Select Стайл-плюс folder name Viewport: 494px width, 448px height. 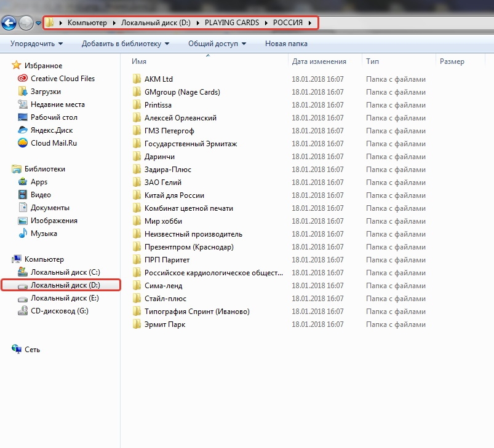165,299
